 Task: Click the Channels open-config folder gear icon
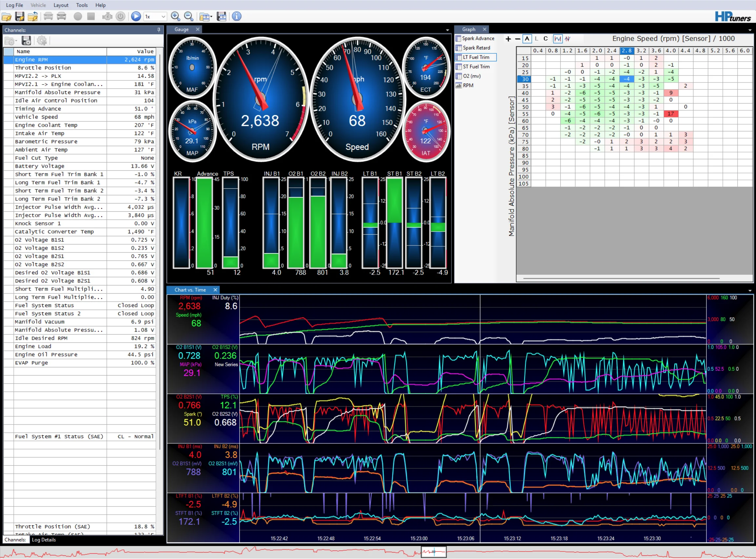point(10,41)
